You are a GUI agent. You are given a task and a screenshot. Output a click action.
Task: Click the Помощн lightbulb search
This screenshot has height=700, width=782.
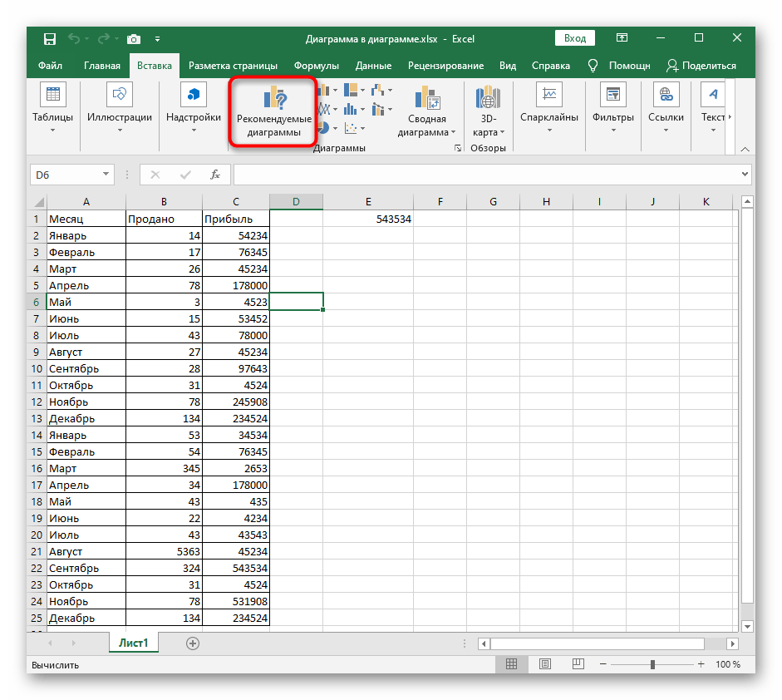point(619,66)
